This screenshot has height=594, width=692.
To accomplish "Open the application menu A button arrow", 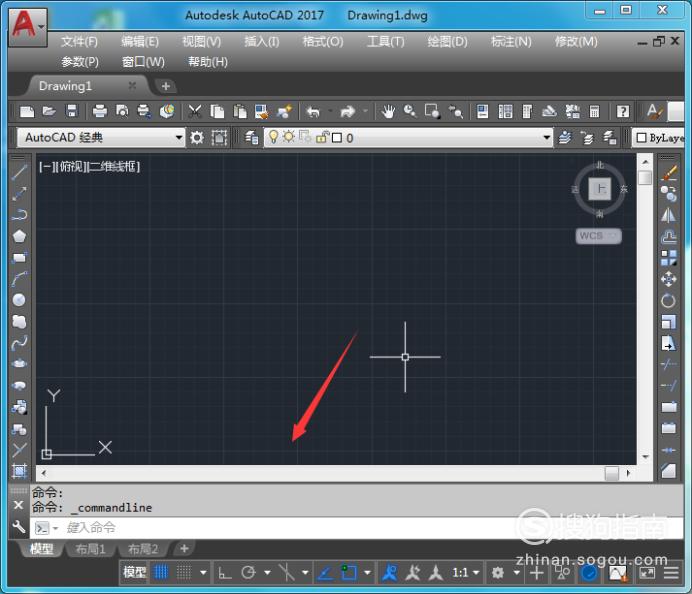I will click(x=41, y=27).
